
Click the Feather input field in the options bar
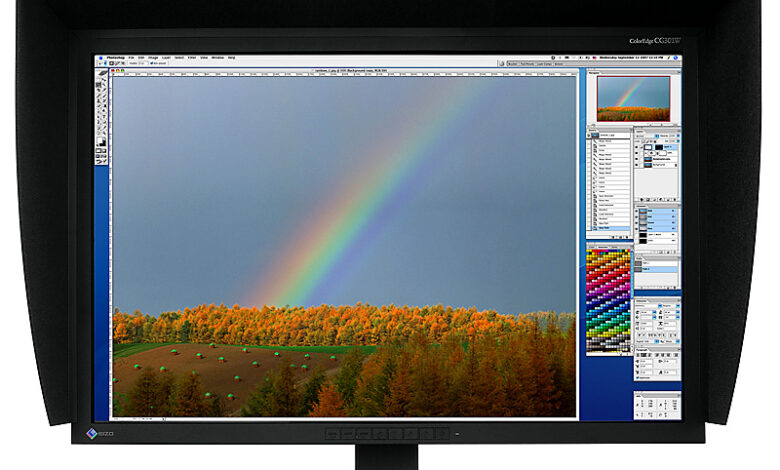[x=142, y=63]
